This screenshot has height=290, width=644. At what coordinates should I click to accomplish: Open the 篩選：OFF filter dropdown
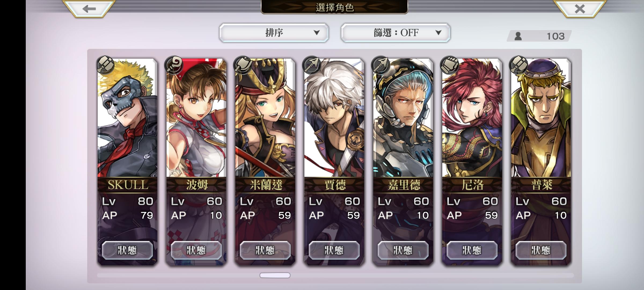tap(396, 33)
